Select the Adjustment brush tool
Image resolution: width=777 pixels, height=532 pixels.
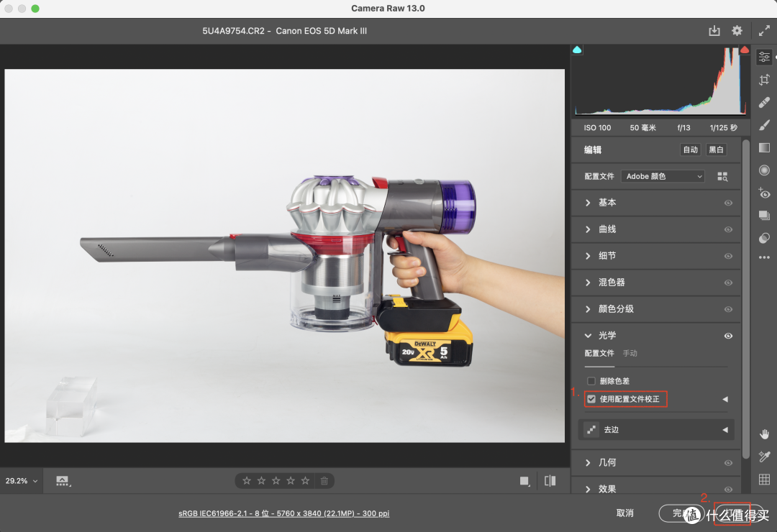[764, 125]
